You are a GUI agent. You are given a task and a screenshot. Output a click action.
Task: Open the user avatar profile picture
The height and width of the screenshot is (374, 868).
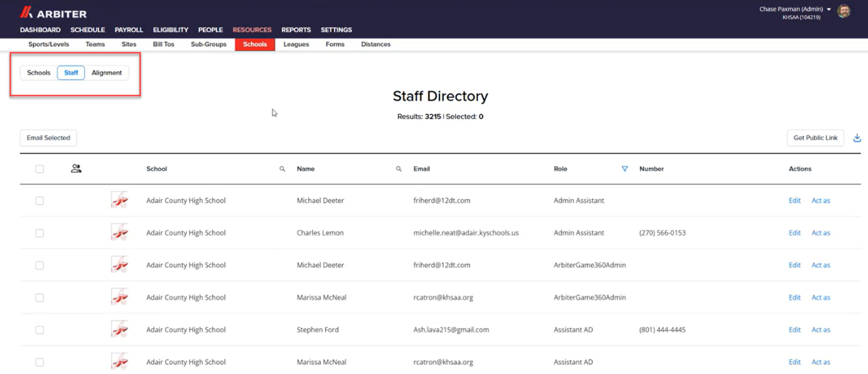844,11
